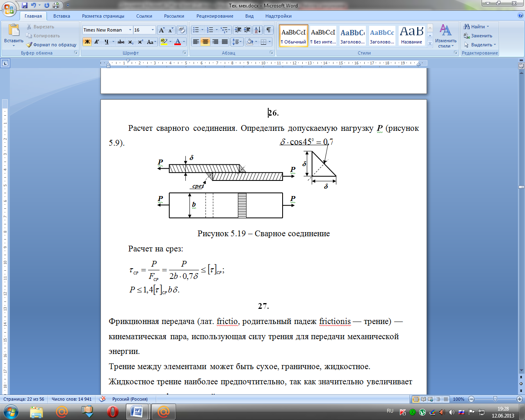Switch to the Вставка tab

(62, 16)
